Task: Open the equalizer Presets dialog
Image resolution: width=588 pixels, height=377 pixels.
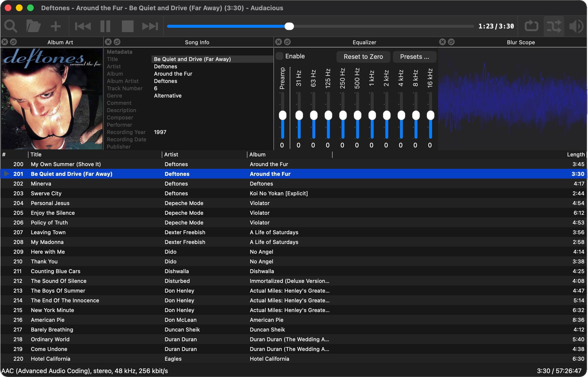Action: (415, 57)
